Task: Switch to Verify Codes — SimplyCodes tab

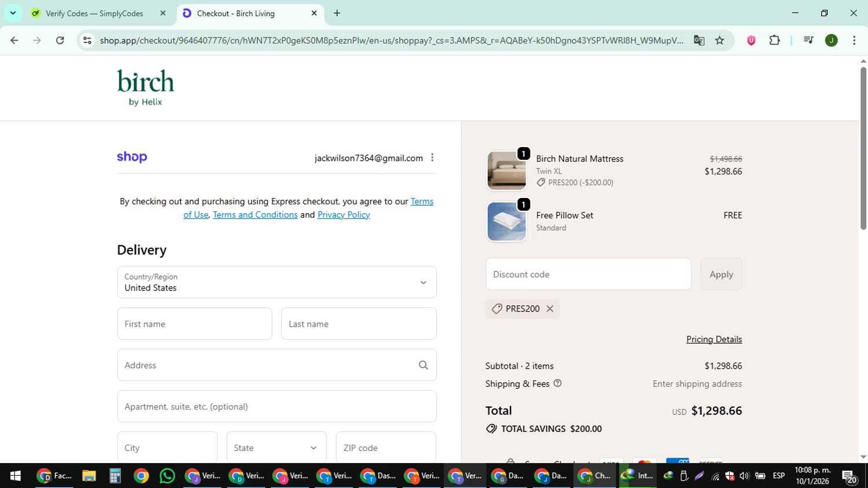Action: [x=95, y=13]
